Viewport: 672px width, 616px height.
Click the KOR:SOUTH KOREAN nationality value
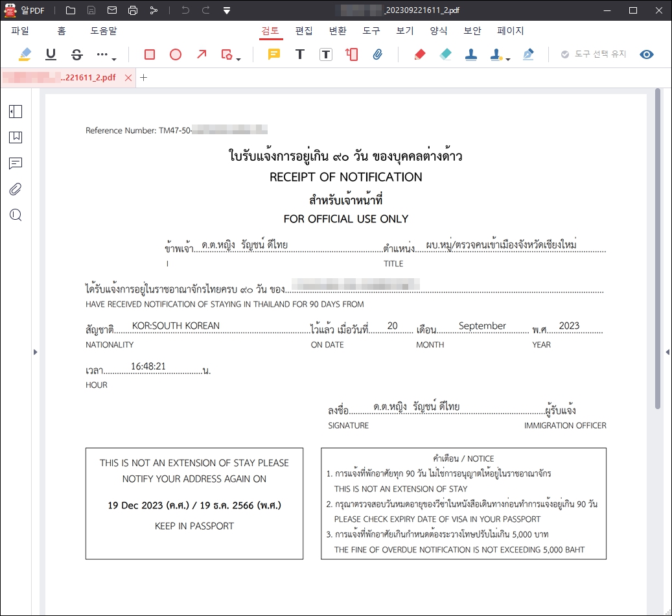tap(176, 326)
